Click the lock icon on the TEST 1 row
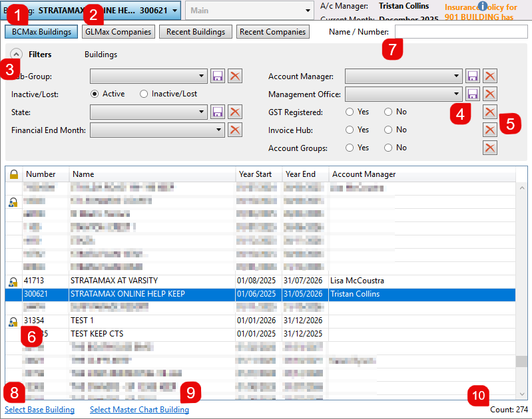This screenshot has height=419, width=532. coord(13,321)
